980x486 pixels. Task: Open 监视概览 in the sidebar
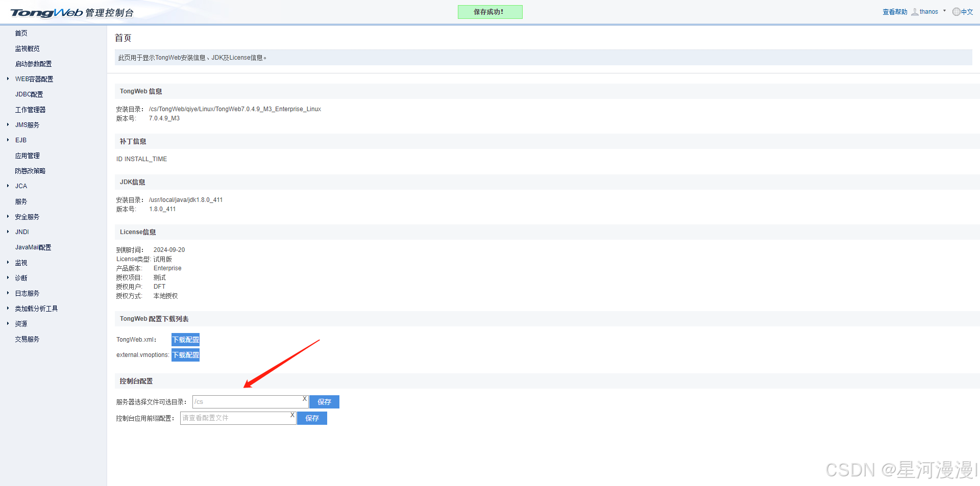27,48
